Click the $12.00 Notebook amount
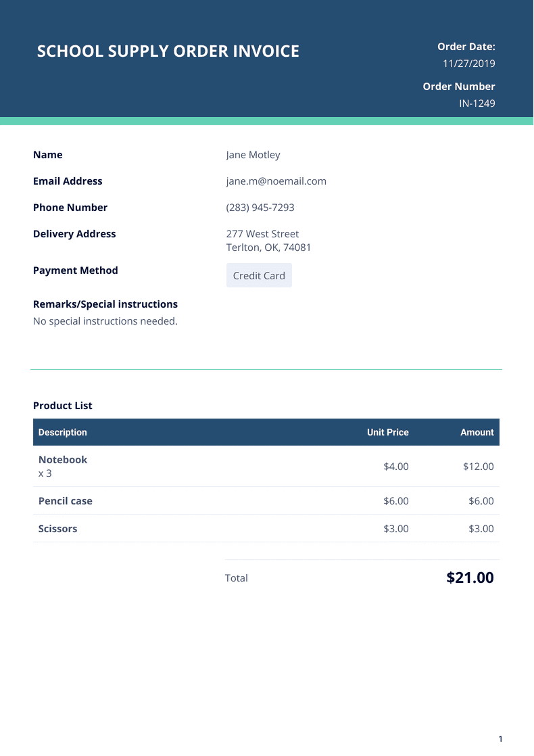This screenshot has width=534, height=756. (478, 467)
